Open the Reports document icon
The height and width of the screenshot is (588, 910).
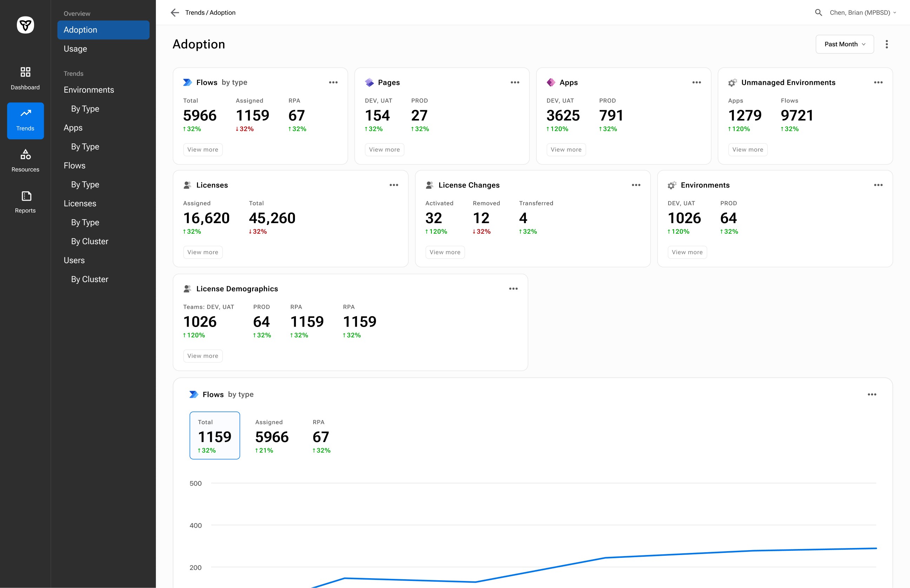pos(26,196)
